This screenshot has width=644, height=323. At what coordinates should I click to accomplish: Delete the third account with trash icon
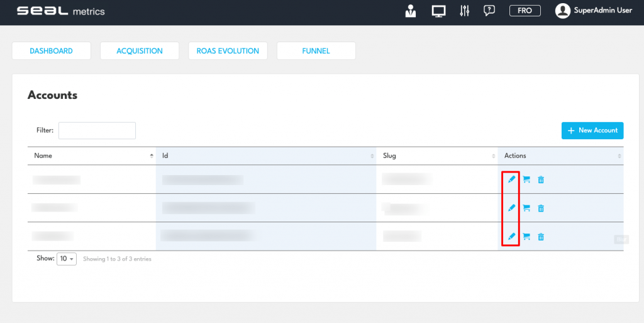pyautogui.click(x=541, y=237)
